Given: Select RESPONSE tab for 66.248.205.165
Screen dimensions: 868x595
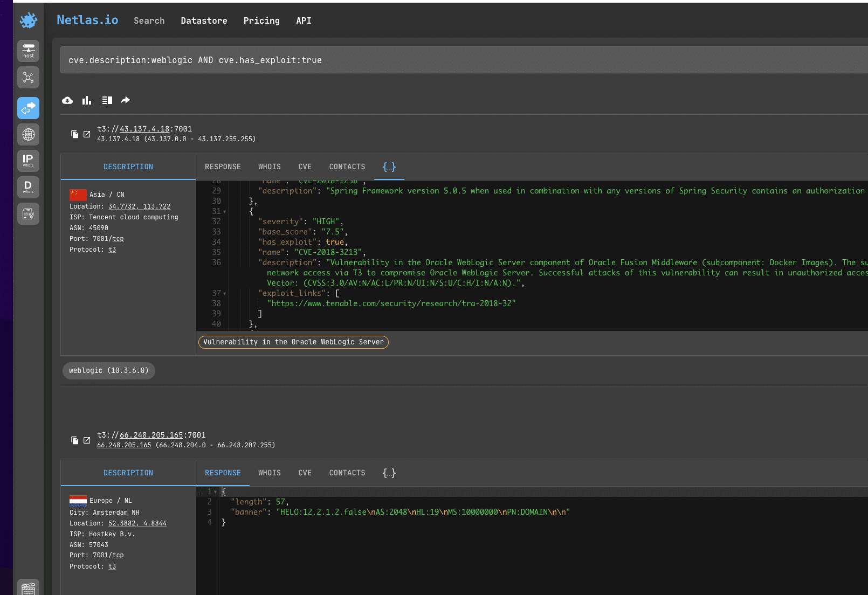Looking at the screenshot, I should click(x=223, y=473).
